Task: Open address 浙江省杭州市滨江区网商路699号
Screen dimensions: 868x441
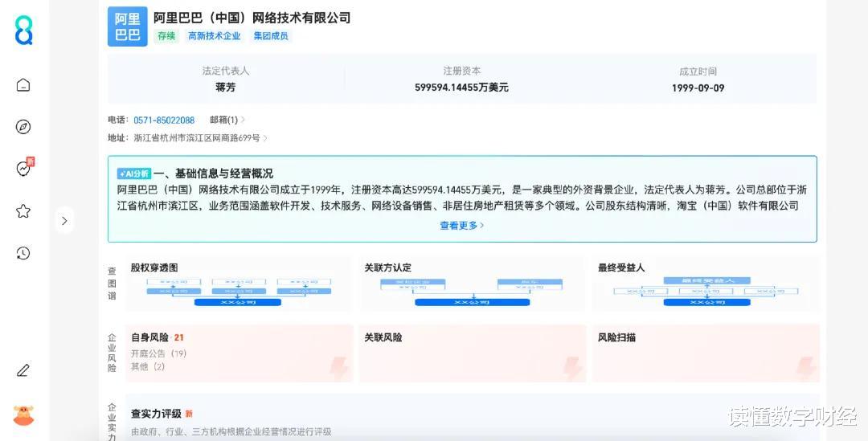Action: [x=200, y=138]
